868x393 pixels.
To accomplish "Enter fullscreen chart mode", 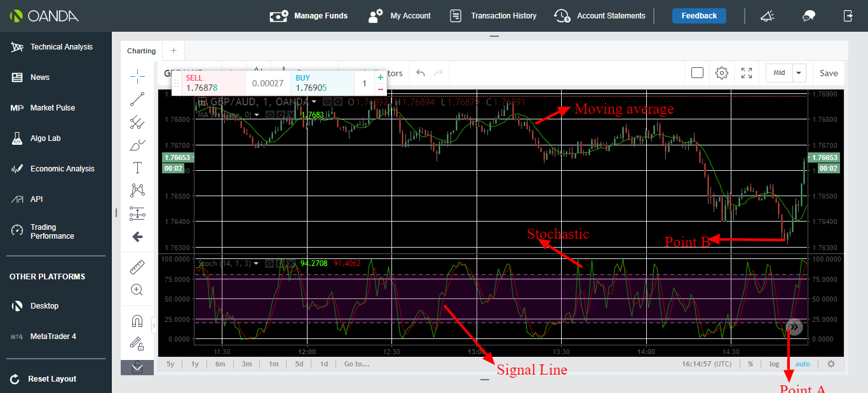I will (747, 73).
